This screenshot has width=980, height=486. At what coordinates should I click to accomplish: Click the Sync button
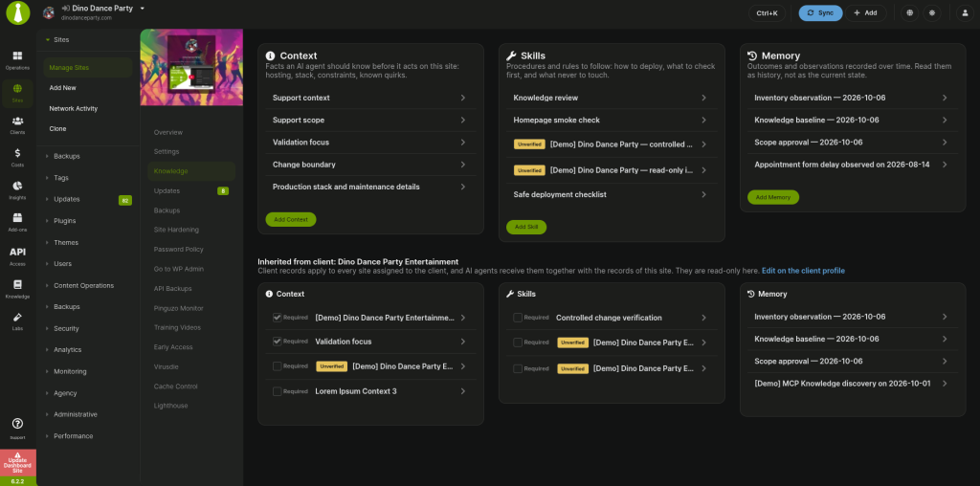(820, 13)
